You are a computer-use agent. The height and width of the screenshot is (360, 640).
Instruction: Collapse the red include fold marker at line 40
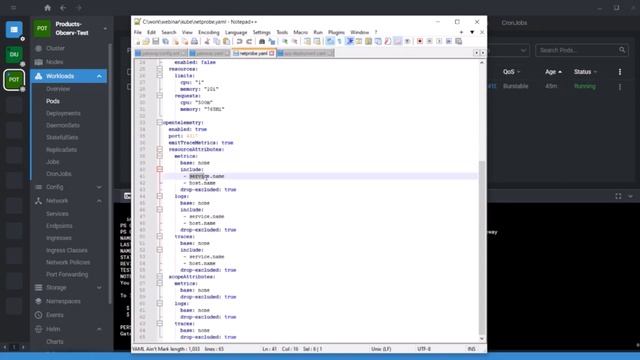coord(160,169)
